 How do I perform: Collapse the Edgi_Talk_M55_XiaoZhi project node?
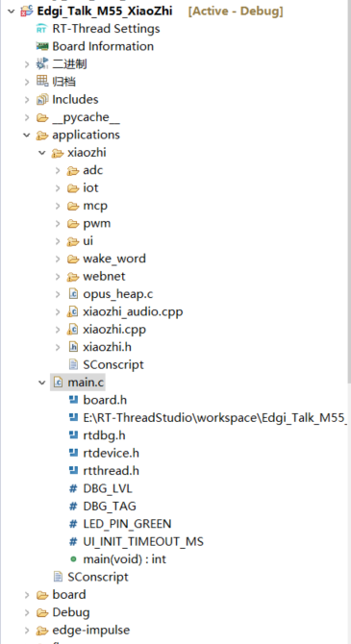(x=11, y=12)
